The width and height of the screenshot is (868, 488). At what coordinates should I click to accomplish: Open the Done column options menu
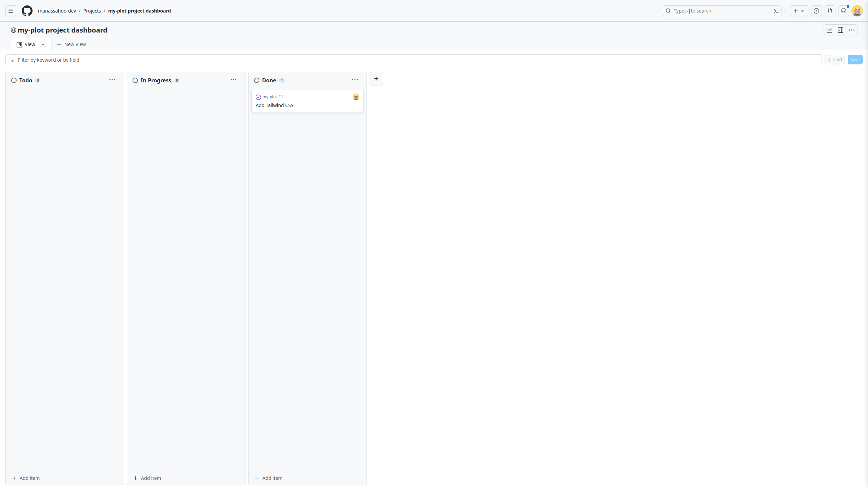[355, 79]
